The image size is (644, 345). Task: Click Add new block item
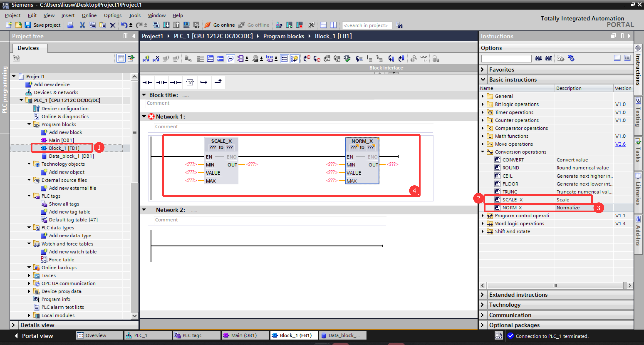pos(65,132)
